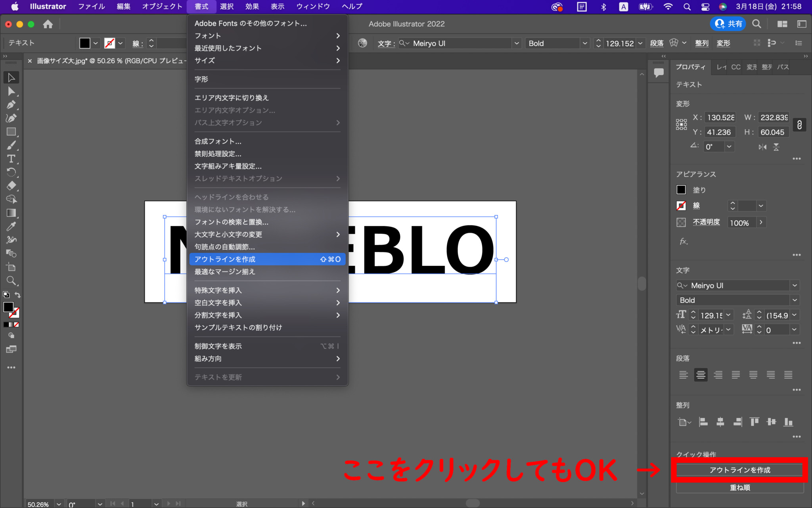Toggle center alignment in the 段落 section

pos(701,375)
